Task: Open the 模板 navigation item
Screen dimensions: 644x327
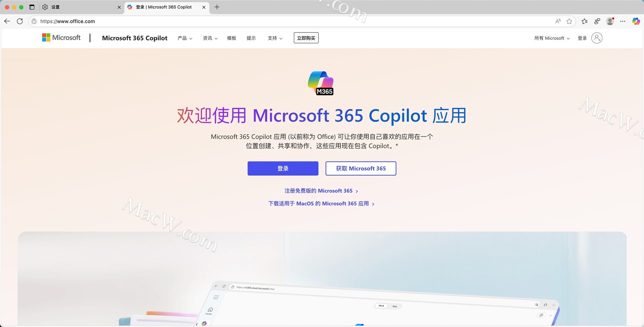Action: tap(231, 38)
